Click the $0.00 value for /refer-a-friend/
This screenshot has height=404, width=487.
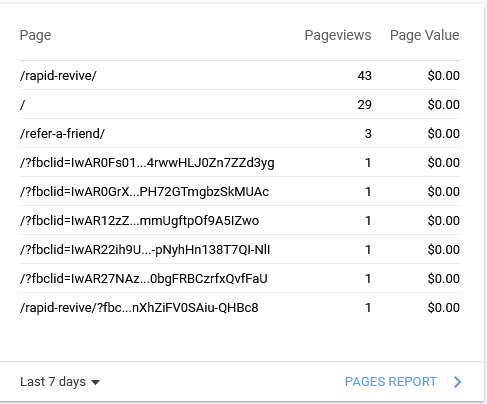(x=444, y=134)
